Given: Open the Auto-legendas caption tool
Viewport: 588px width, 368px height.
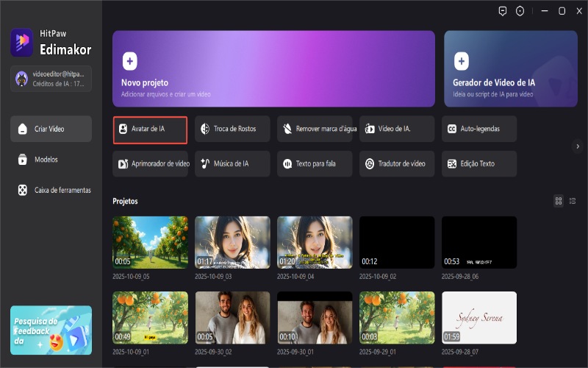Looking at the screenshot, I should [479, 129].
